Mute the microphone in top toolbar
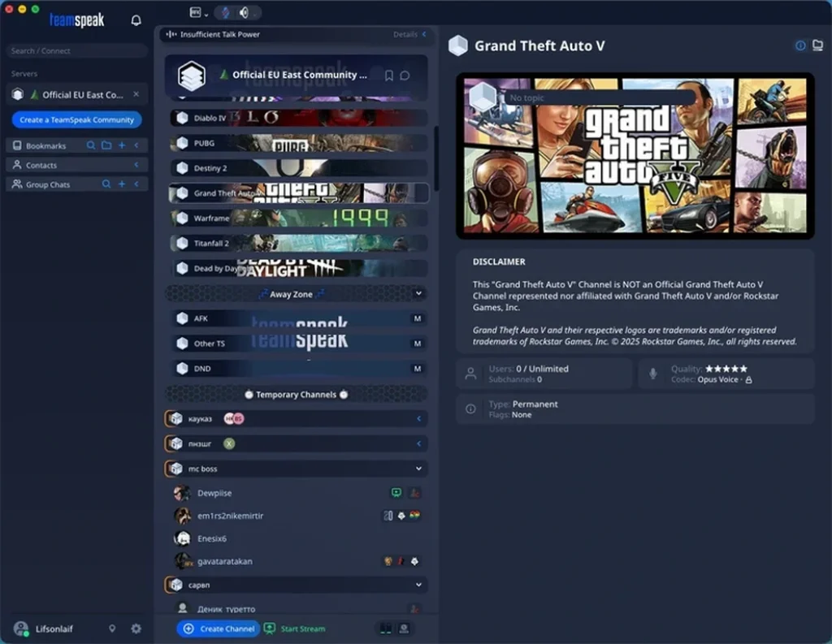The width and height of the screenshot is (832, 644). click(226, 12)
